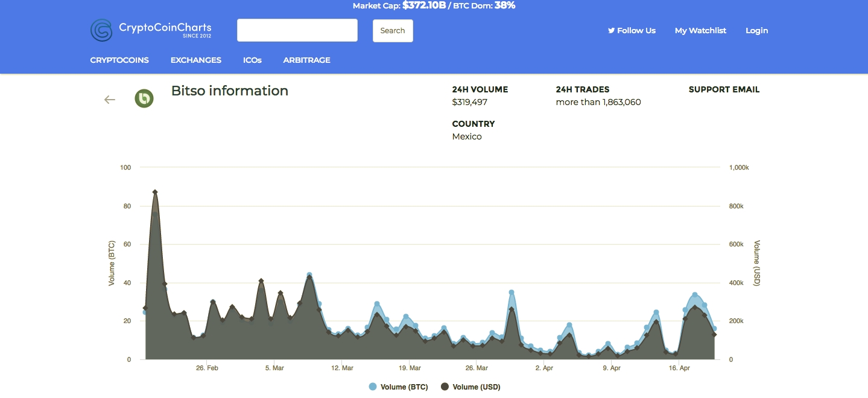
Task: Open My Watchlist
Action: point(700,30)
